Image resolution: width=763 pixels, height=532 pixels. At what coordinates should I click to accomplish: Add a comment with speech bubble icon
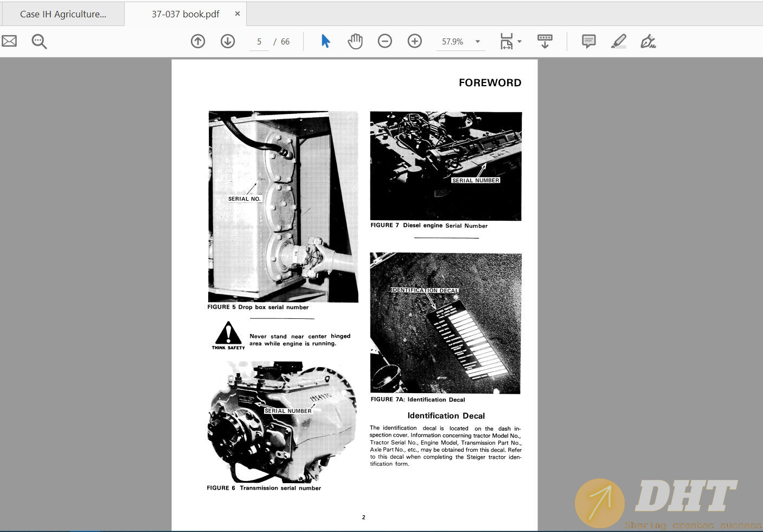coord(588,41)
